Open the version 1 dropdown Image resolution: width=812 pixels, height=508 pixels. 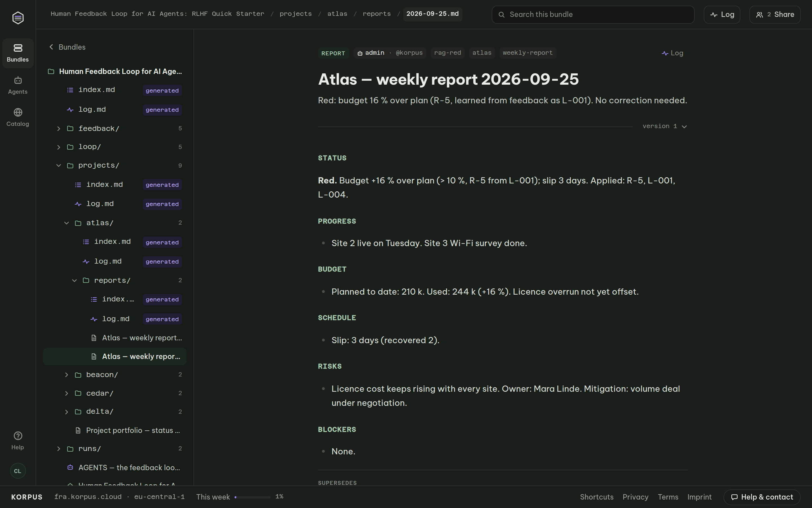(x=665, y=126)
